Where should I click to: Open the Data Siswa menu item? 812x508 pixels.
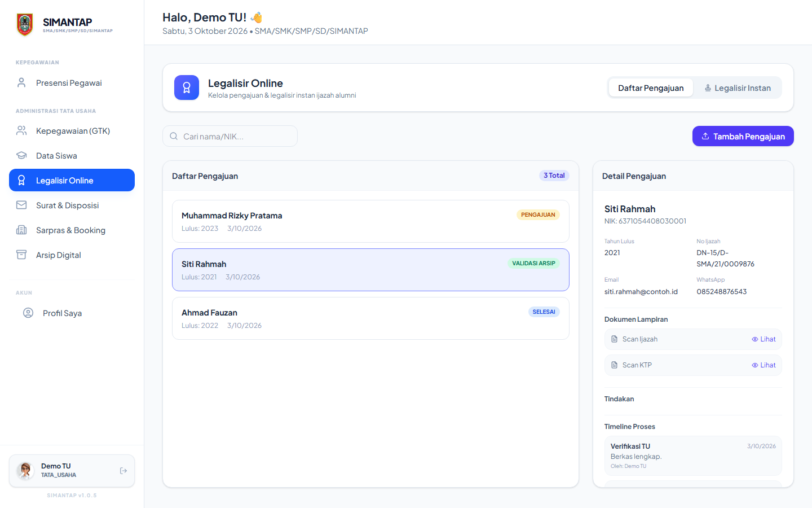pos(72,156)
